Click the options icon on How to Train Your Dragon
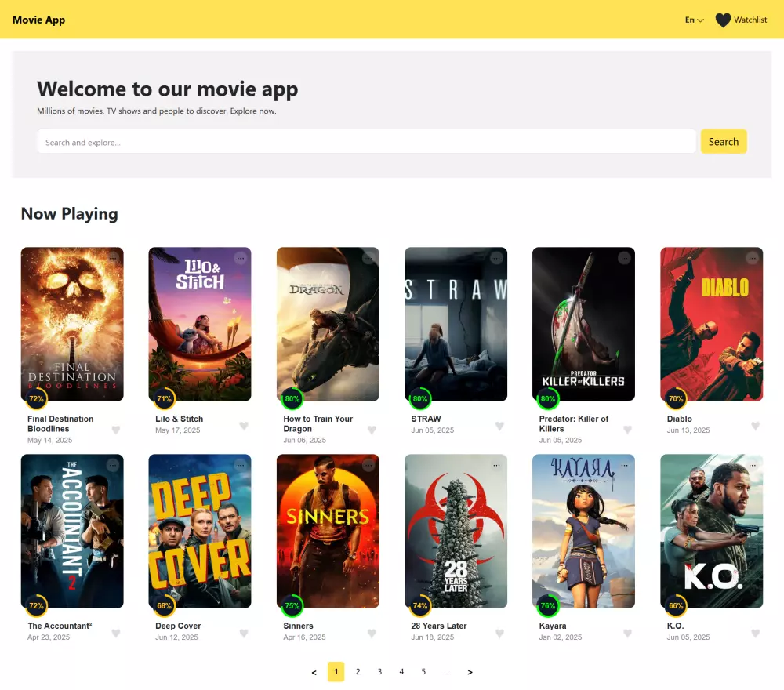784x690 pixels. [x=368, y=259]
